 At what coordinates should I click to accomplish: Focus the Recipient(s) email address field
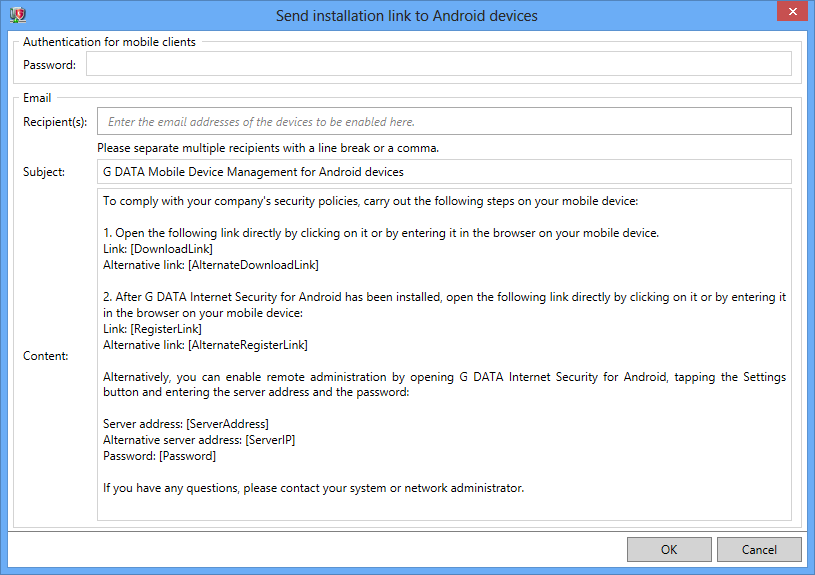444,121
